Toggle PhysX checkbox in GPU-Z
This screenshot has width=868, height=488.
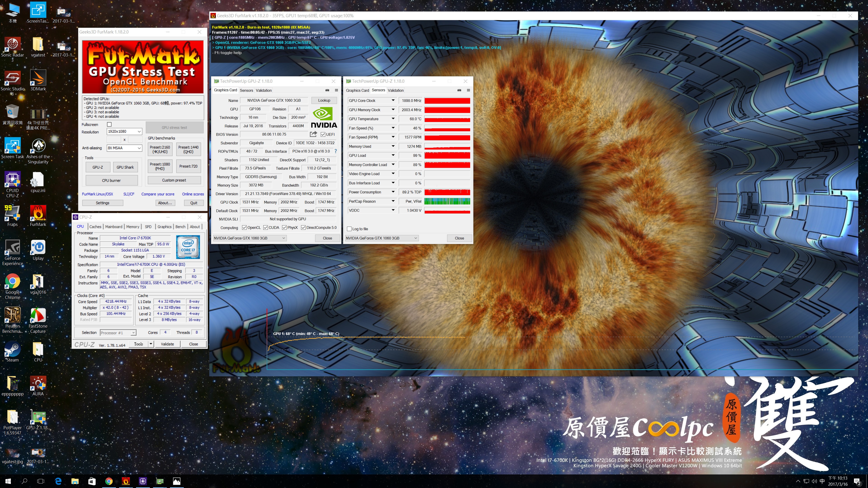tap(284, 228)
